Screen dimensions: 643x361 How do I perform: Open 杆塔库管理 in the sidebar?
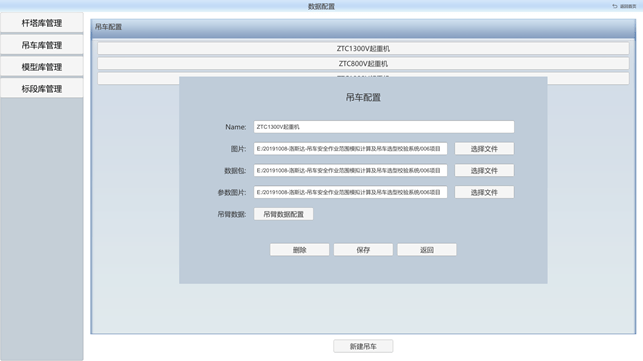click(42, 23)
